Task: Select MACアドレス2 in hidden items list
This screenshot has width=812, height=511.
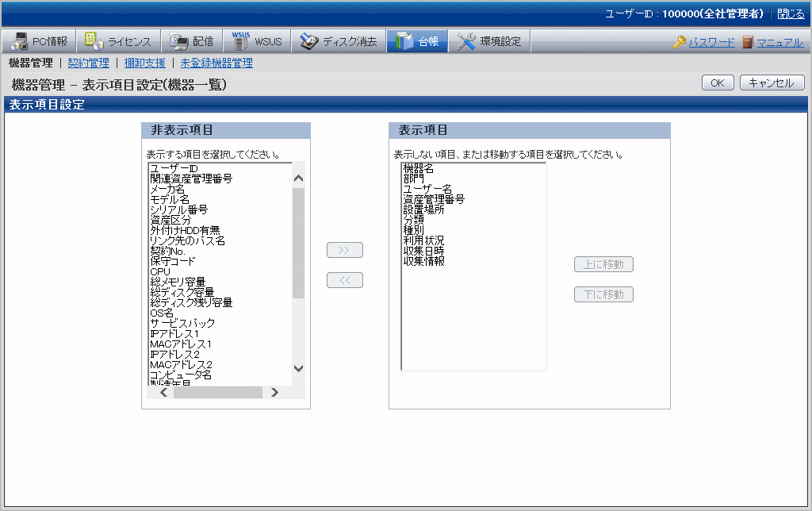Action: (x=220, y=365)
